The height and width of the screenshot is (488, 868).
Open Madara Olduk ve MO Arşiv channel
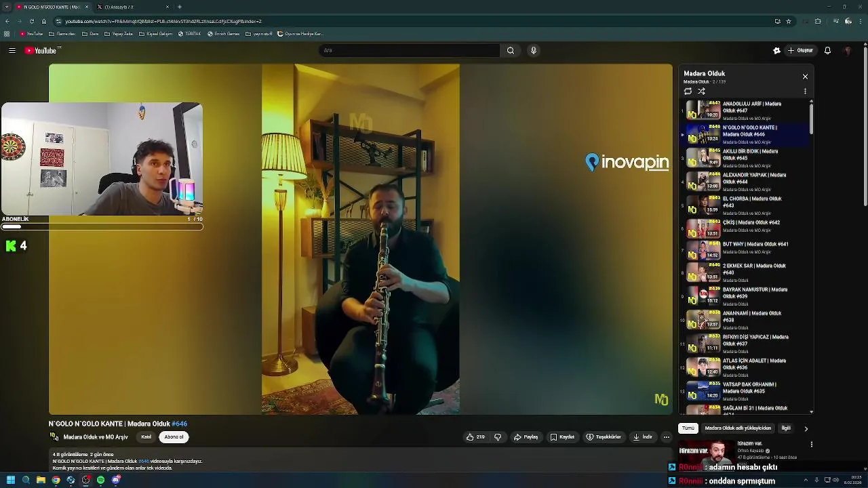pos(96,437)
